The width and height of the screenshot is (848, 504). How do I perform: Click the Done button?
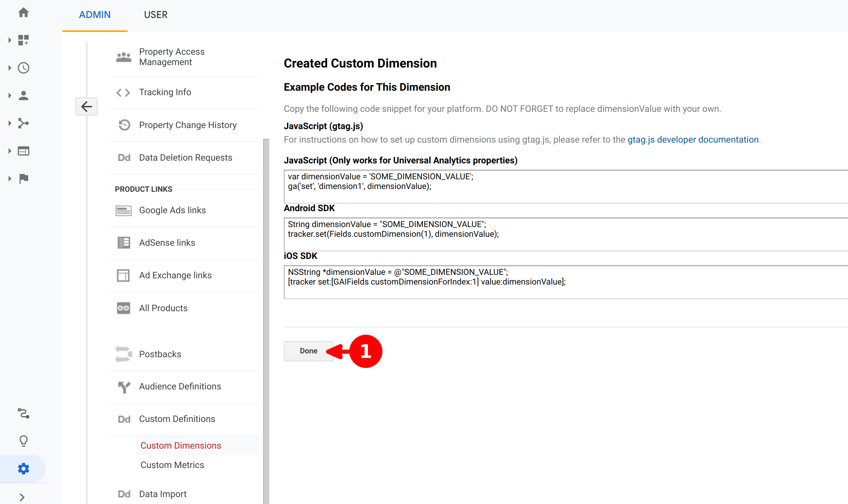[x=308, y=351]
